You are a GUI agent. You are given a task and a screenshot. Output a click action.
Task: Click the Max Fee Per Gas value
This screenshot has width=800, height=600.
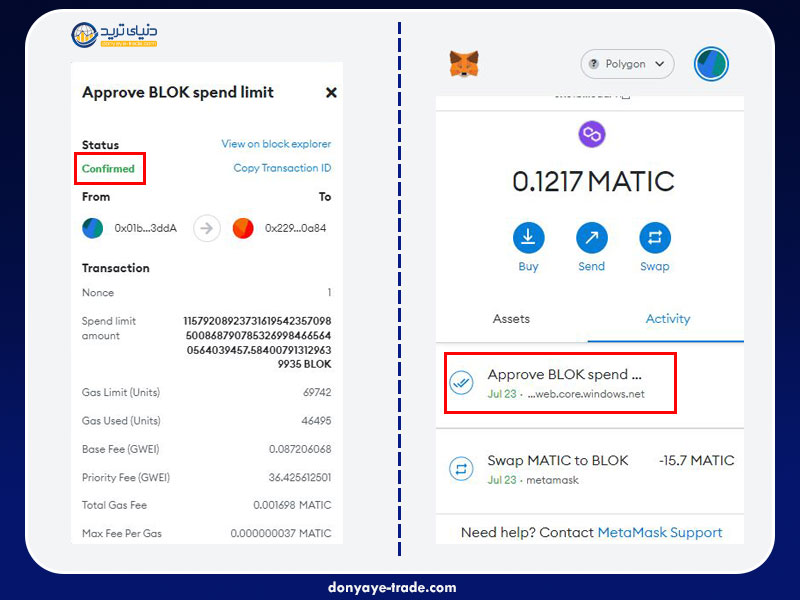[x=281, y=533]
